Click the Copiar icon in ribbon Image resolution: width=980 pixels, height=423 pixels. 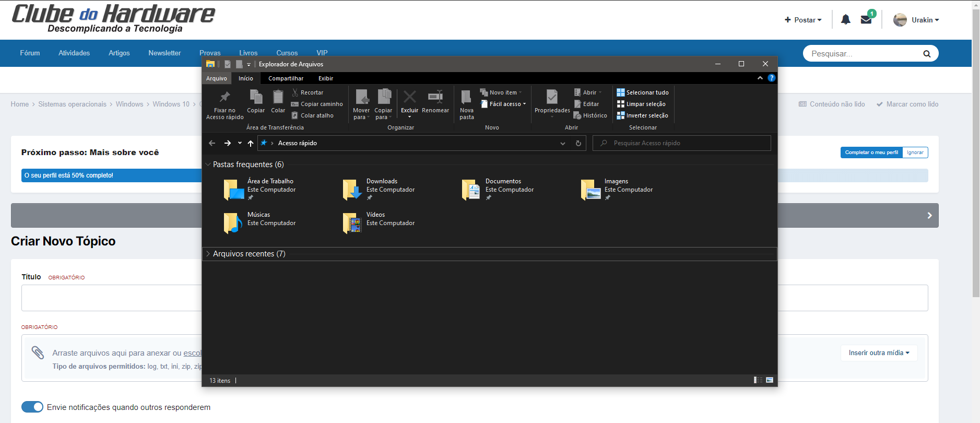coord(256,97)
